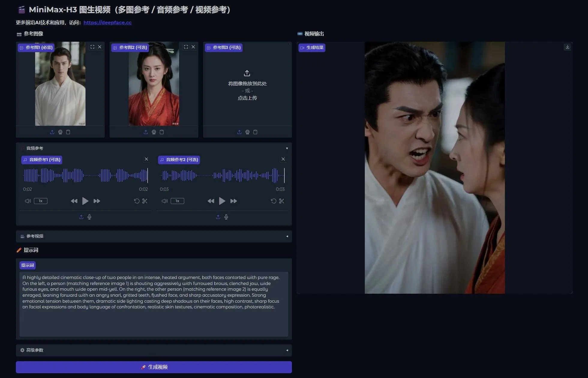The image size is (588, 378).
Task: Paste from clipboard into reference image 2
Action: point(162,132)
